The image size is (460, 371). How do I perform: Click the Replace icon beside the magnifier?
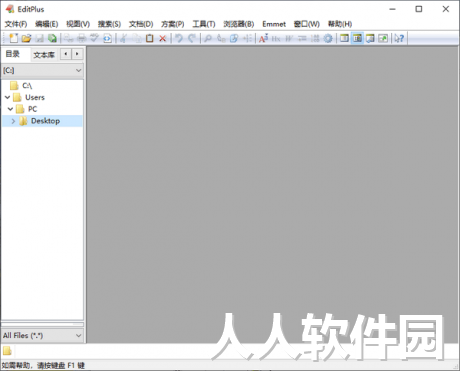coord(221,38)
